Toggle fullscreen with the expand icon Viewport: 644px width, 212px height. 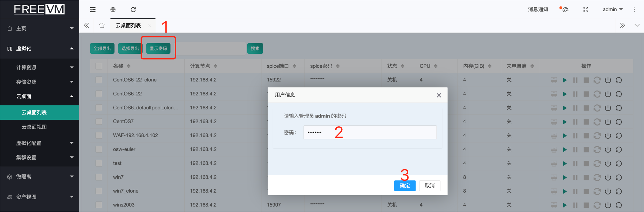[x=586, y=9]
